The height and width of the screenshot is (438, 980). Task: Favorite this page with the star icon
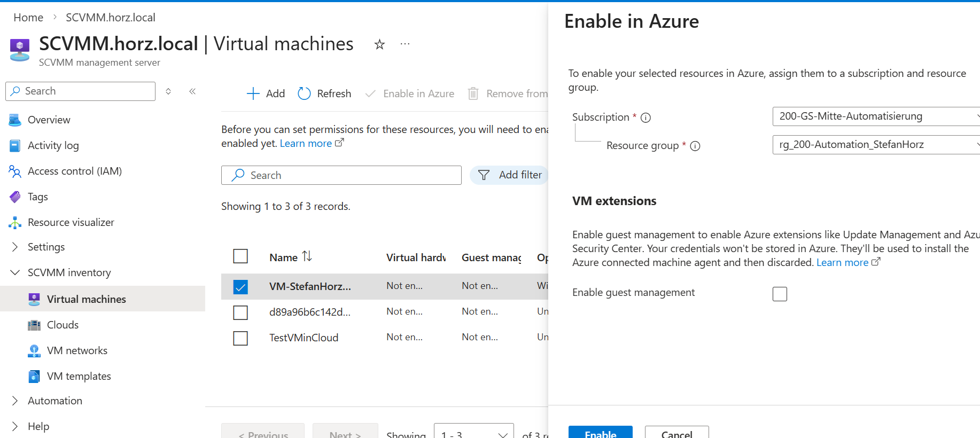379,44
